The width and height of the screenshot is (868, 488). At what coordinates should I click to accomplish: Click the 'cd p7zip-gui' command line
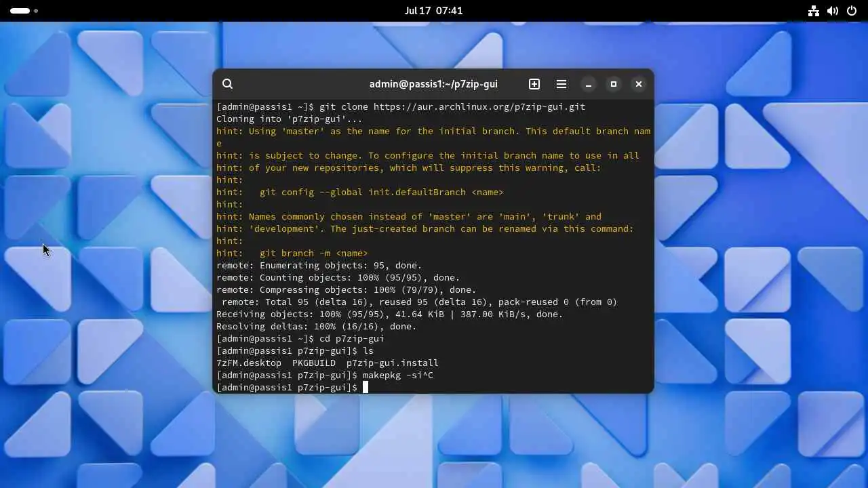[x=300, y=339]
